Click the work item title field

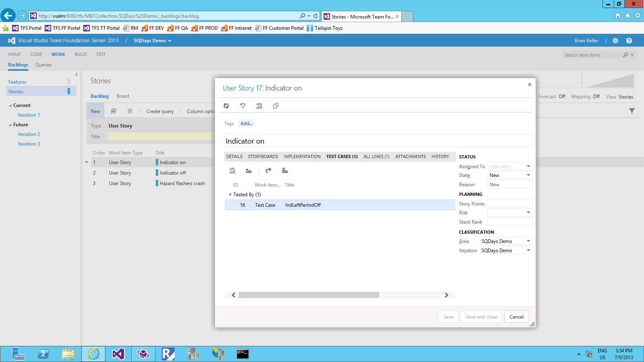click(x=379, y=141)
